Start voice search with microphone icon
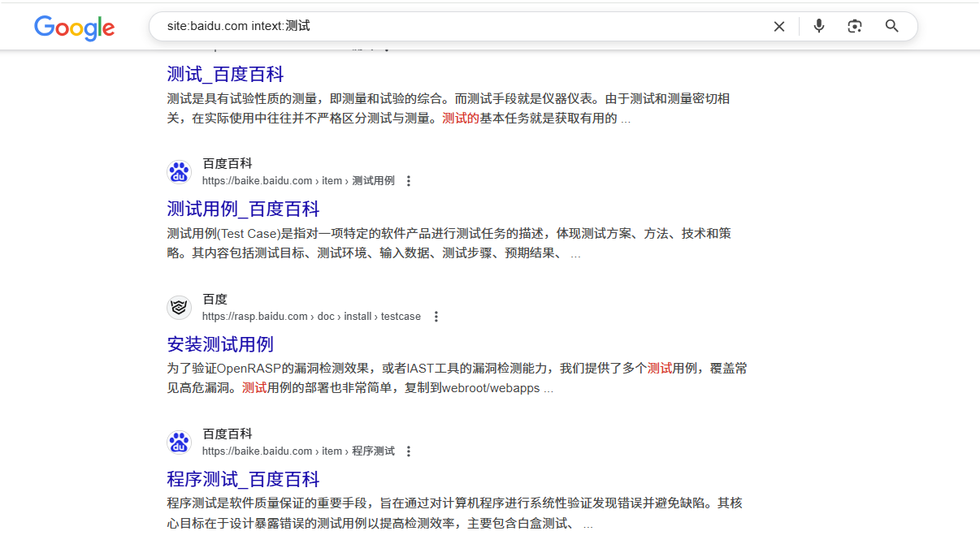This screenshot has width=980, height=544. pos(819,26)
